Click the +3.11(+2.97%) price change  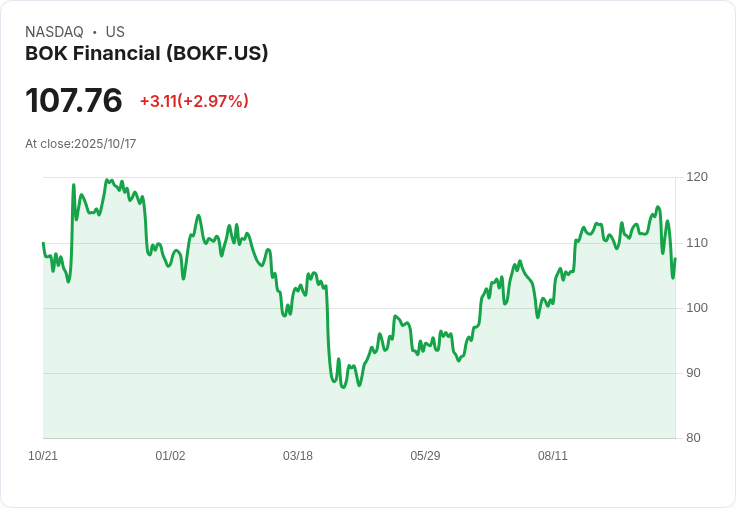coord(194,101)
